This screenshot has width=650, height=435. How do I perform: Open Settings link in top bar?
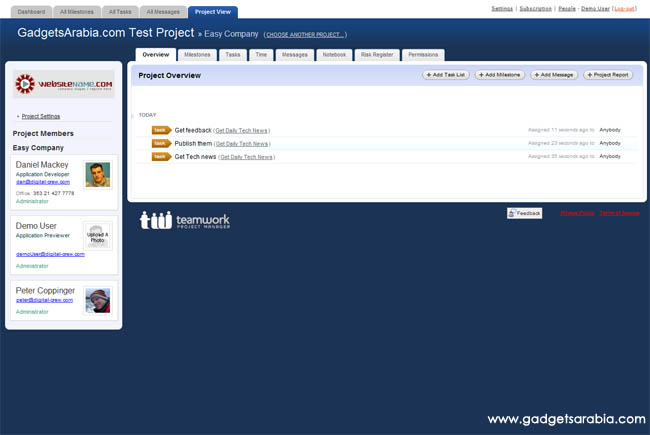coord(502,9)
